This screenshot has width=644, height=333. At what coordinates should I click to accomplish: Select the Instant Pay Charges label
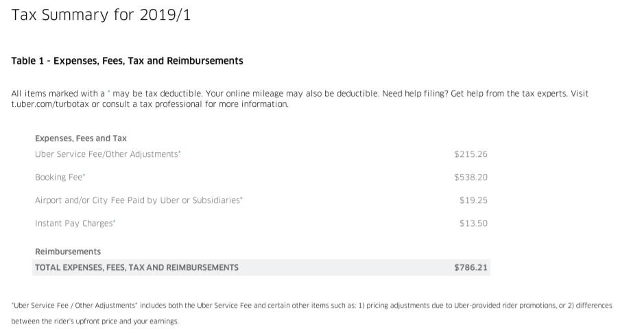(75, 223)
